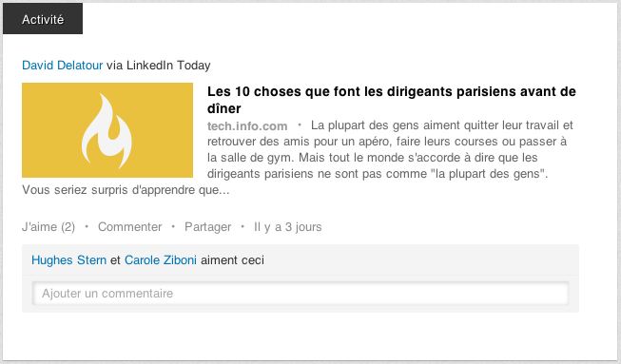The width and height of the screenshot is (621, 364).
Task: Click Commenter under the article
Action: (x=130, y=227)
